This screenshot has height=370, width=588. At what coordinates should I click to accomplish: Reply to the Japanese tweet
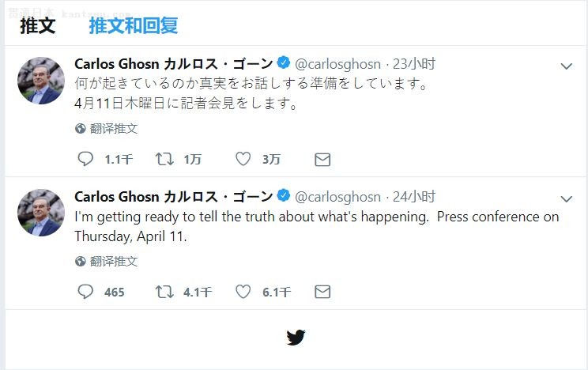click(85, 159)
